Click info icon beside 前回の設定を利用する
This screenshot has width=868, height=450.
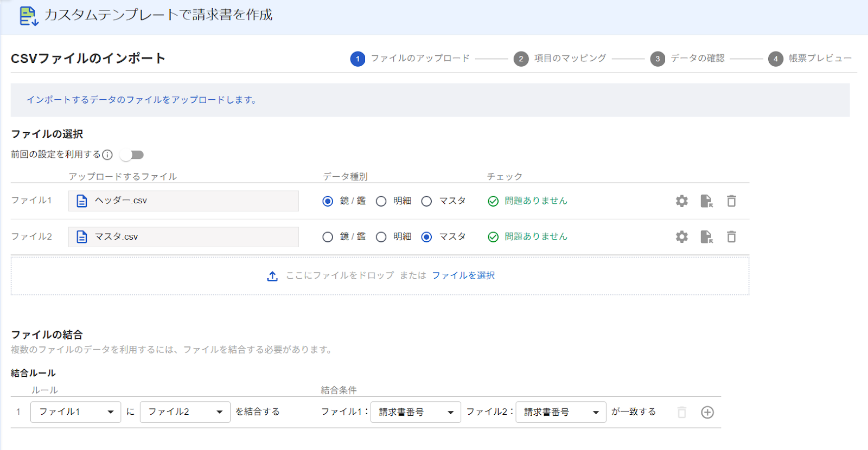click(x=107, y=155)
